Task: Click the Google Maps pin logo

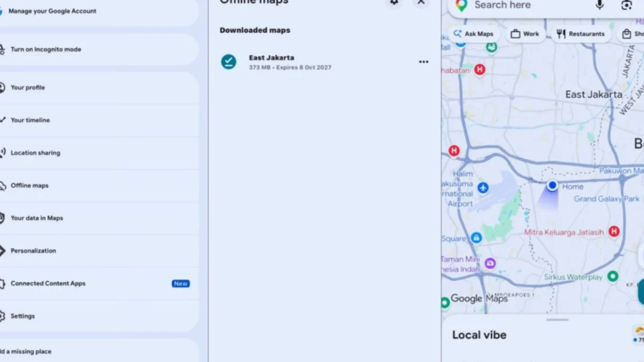Action: pyautogui.click(x=461, y=5)
